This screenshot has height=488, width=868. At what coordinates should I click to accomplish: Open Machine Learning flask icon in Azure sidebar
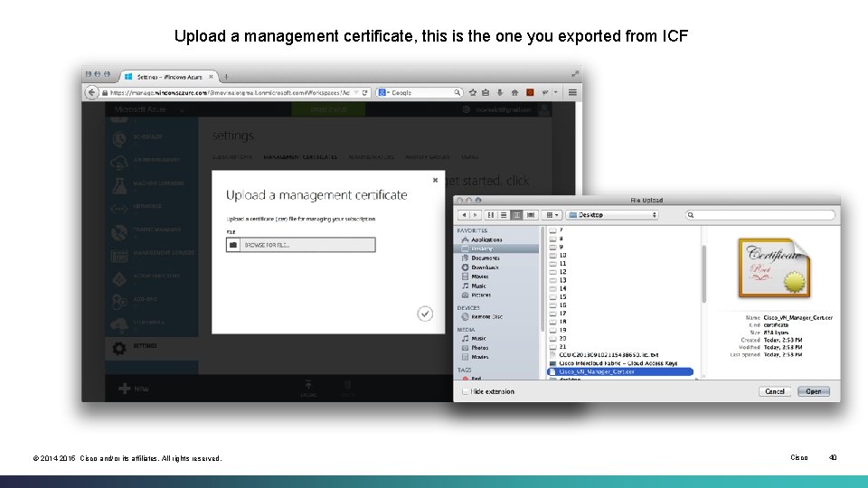click(119, 185)
